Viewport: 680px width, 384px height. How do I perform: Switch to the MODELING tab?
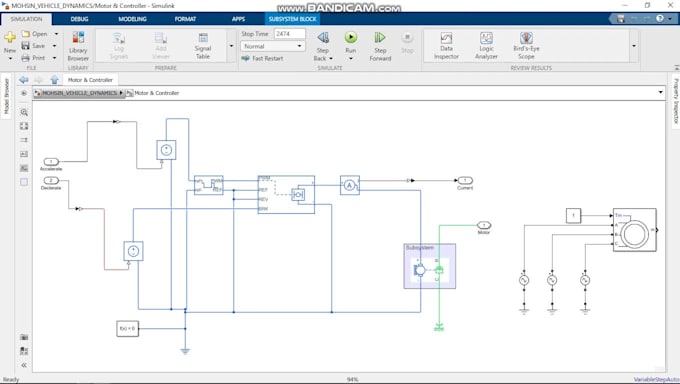132,19
